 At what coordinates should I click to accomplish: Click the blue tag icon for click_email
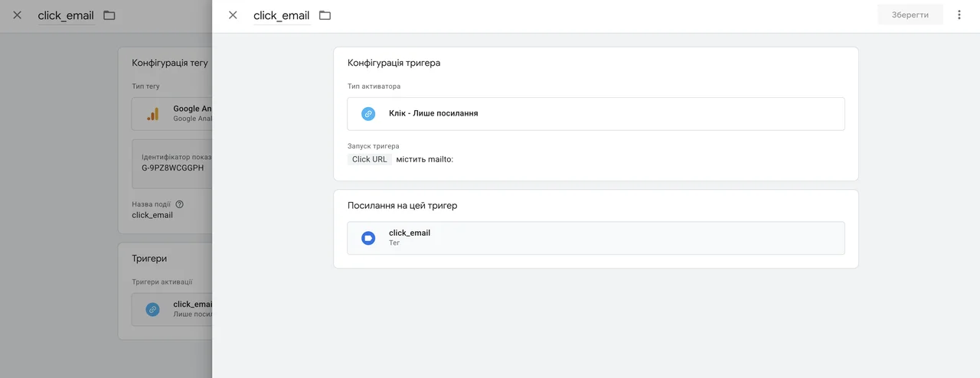point(368,238)
